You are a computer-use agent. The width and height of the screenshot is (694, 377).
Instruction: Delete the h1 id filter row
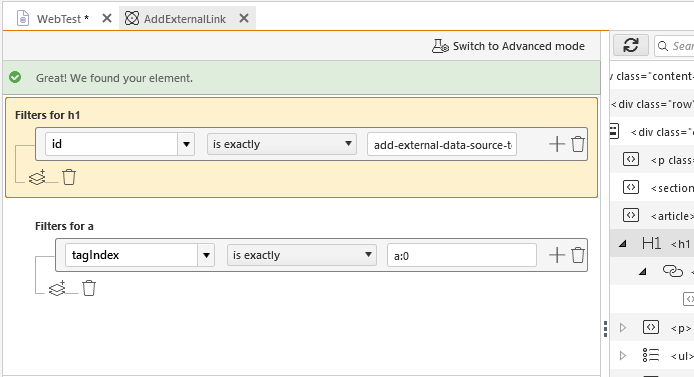click(x=578, y=144)
